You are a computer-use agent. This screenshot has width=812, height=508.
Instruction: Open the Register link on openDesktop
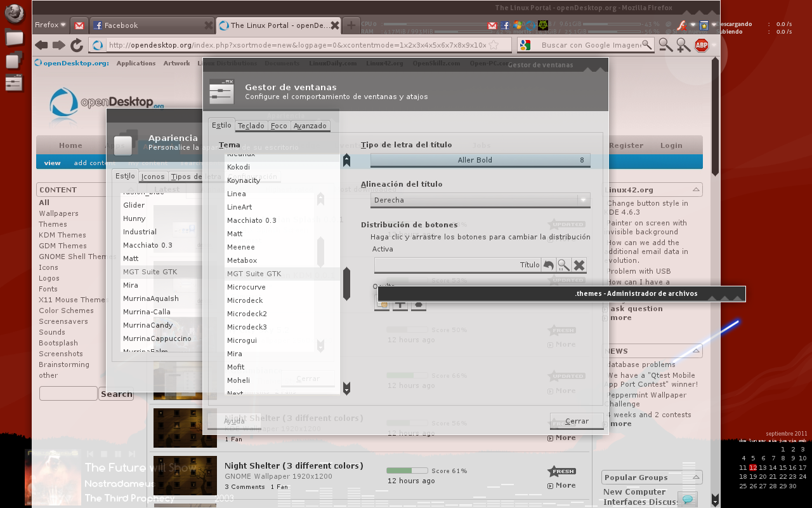pos(626,145)
